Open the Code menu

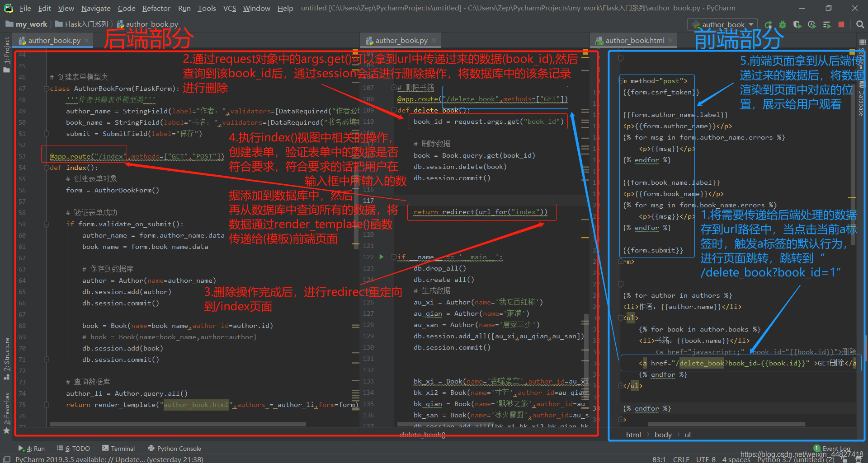click(127, 8)
